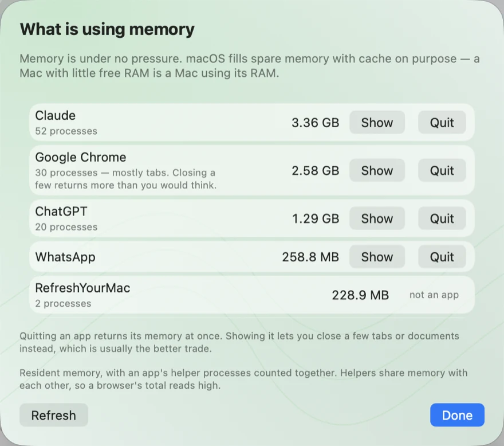The image size is (504, 446).
Task: Click the 1.29 GB memory value
Action: pos(316,218)
